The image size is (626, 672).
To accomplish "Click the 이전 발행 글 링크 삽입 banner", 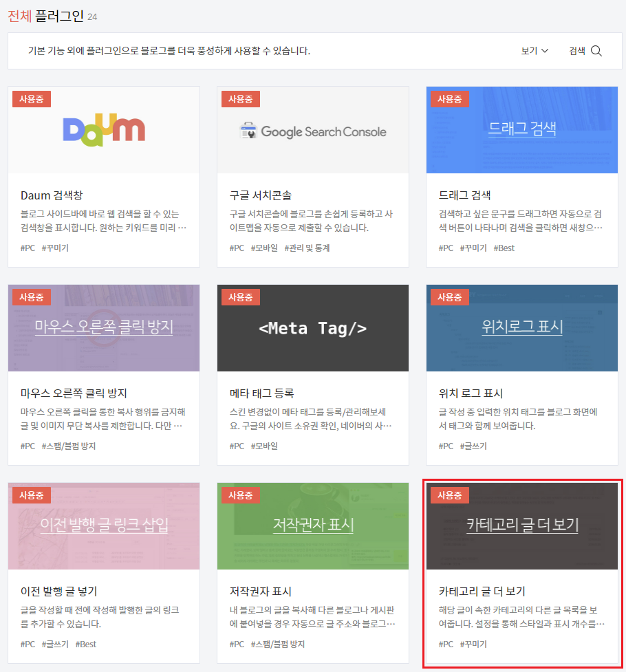I will (x=104, y=526).
